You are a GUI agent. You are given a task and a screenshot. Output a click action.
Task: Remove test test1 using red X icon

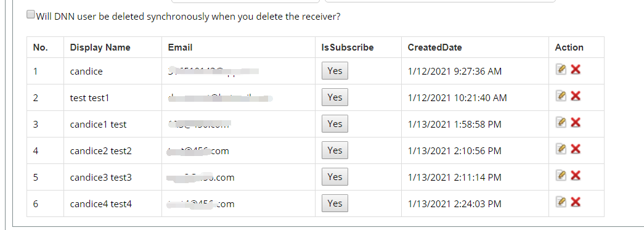click(576, 96)
